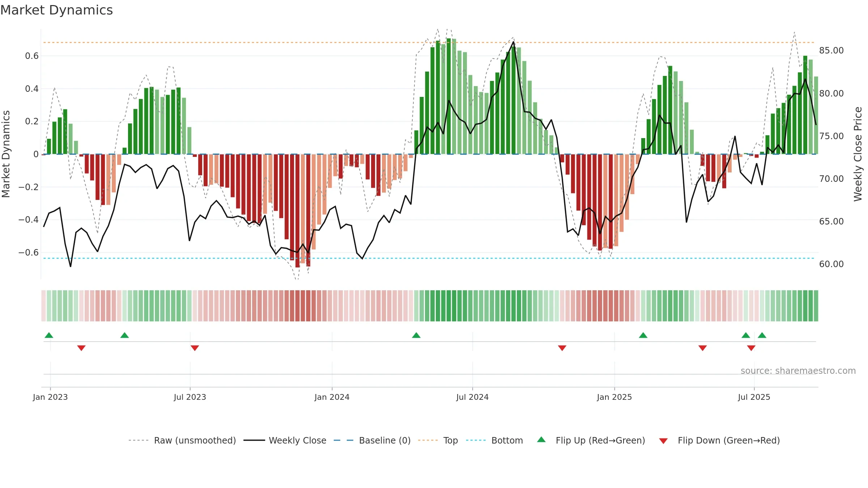Viewport: 868px width, 488px height.
Task: Select the Flip Up marker after Jan 2025
Action: click(643, 335)
